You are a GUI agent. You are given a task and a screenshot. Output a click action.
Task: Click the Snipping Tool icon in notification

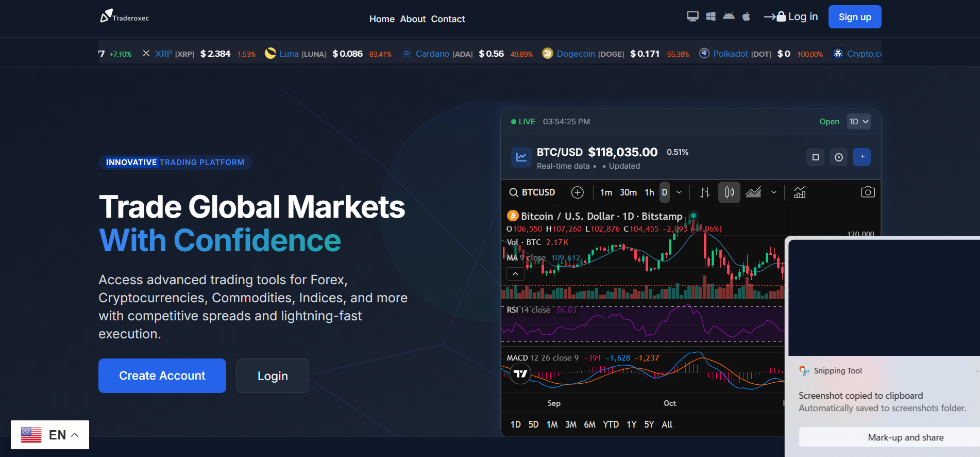tap(804, 370)
